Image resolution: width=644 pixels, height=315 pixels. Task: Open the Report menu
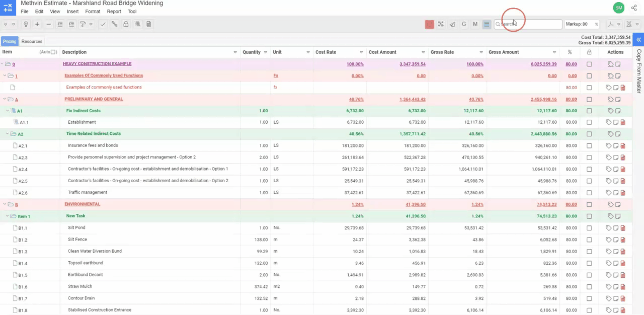[x=114, y=11]
